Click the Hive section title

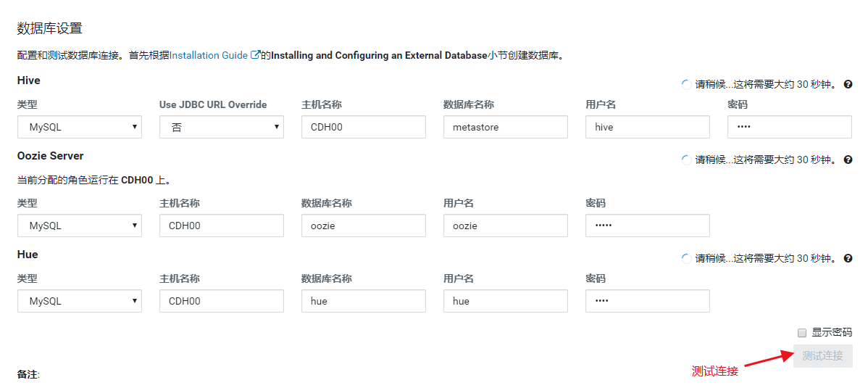click(x=29, y=81)
